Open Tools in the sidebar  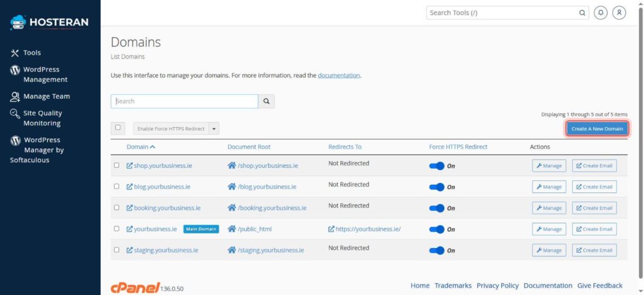point(32,53)
